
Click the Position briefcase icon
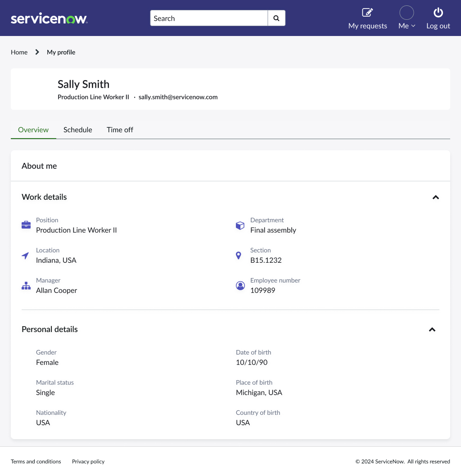pyautogui.click(x=26, y=225)
